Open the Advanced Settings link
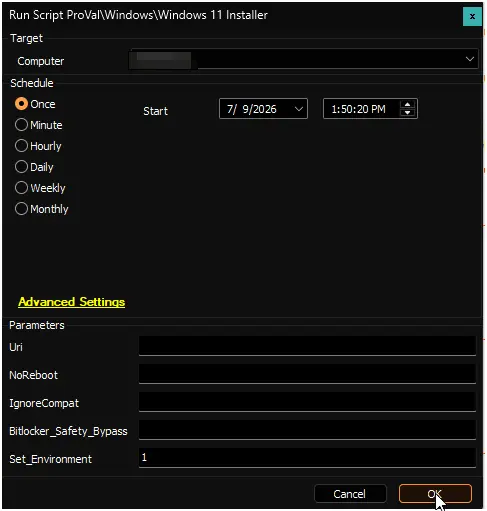The image size is (487, 511). [71, 302]
